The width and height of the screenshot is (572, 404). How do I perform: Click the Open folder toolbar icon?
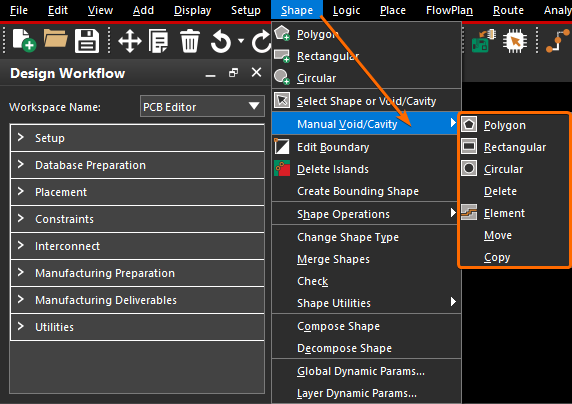click(x=55, y=39)
